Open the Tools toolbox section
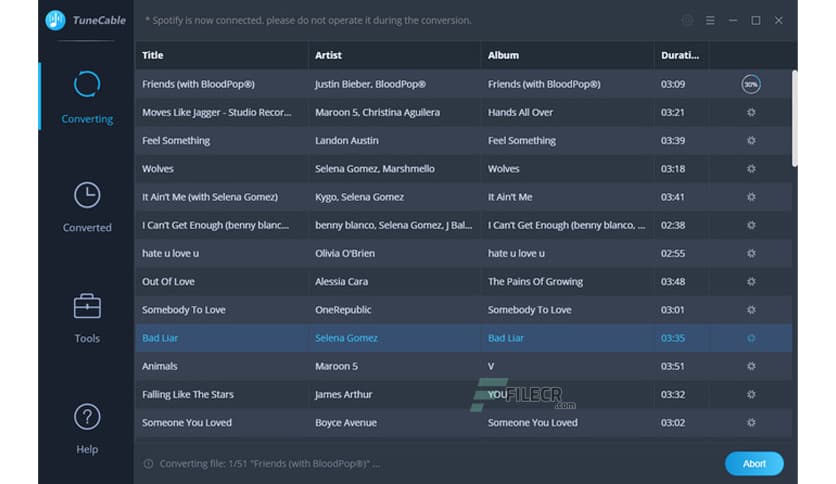Viewport: 836px width, 484px height. (x=87, y=318)
